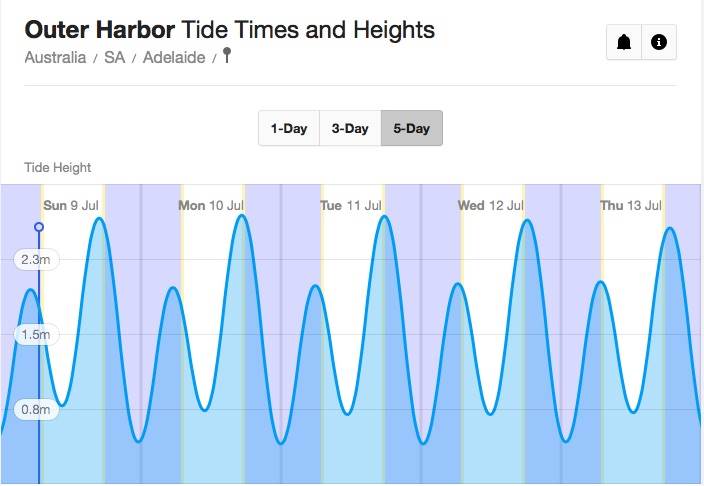Click the 2.3m height axis label
704x486 pixels.
point(35,260)
